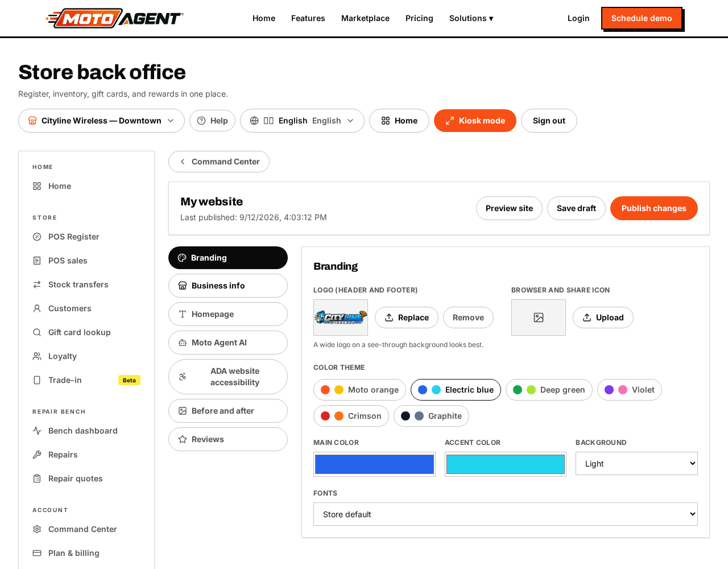The height and width of the screenshot is (569, 728).
Task: Click the Branding palette icon
Action: point(182,258)
